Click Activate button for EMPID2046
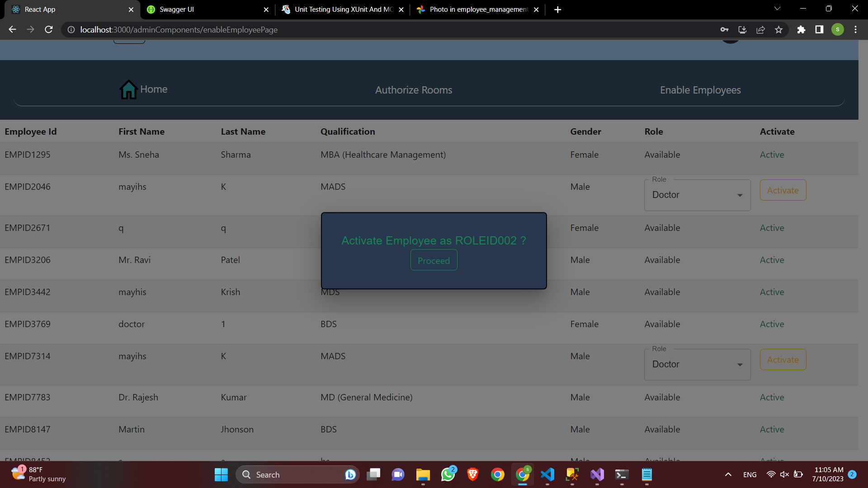 pos(783,190)
